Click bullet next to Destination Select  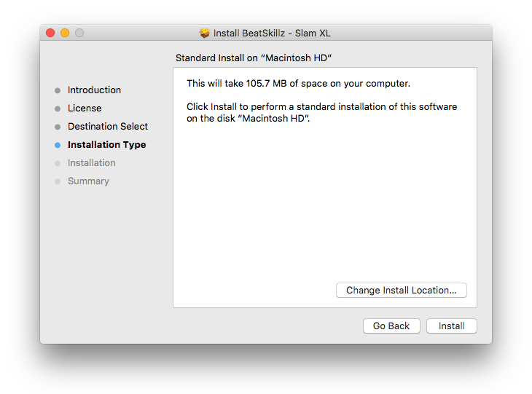[58, 127]
